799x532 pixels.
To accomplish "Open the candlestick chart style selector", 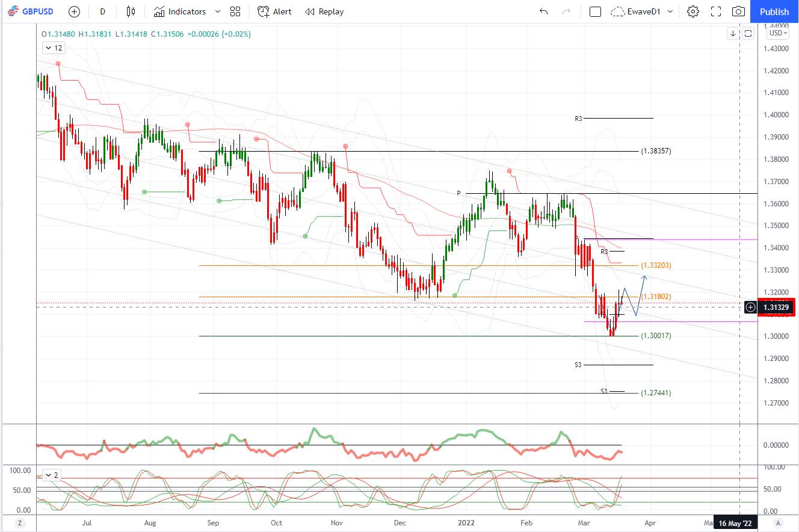I will tap(131, 11).
